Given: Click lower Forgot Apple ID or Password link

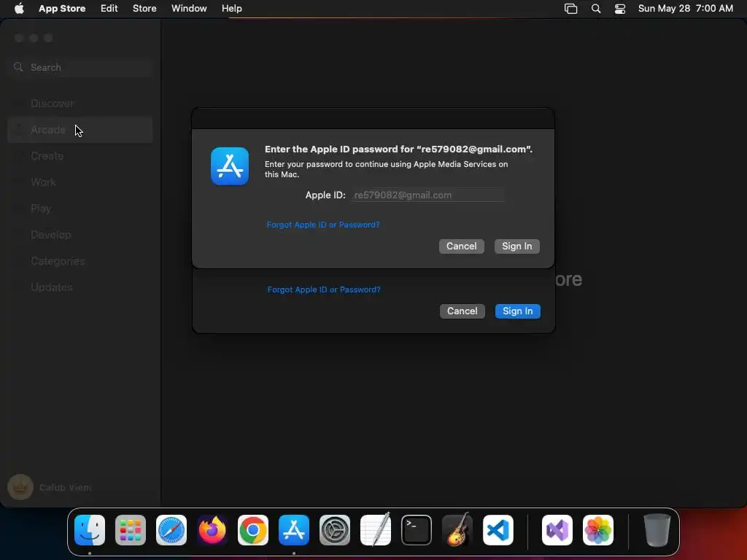Looking at the screenshot, I should click(324, 289).
